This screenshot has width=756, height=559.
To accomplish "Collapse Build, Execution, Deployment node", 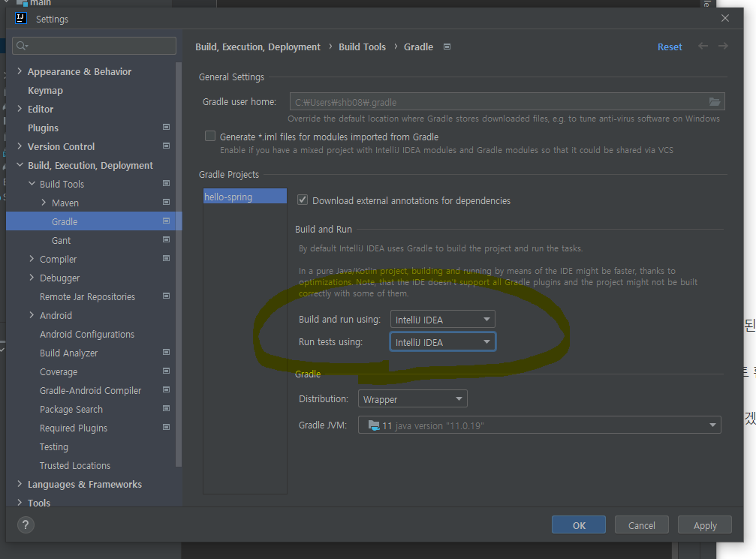I will [x=20, y=165].
